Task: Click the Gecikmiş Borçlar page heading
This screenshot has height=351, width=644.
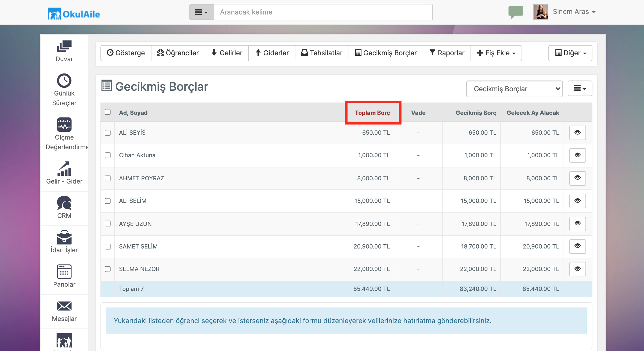Action: [x=161, y=86]
